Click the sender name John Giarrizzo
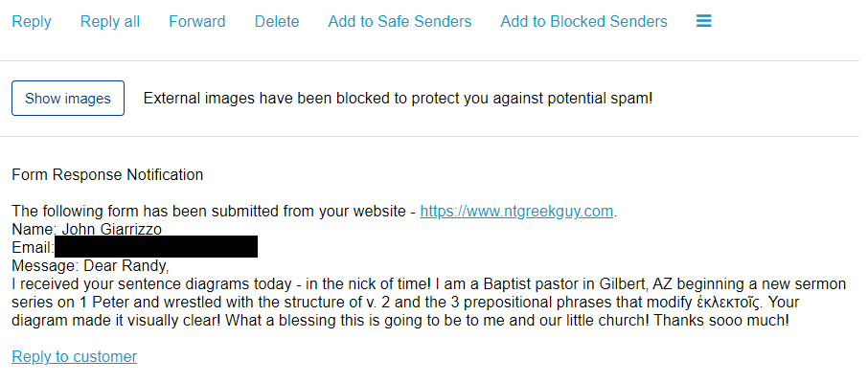The height and width of the screenshot is (383, 868). click(111, 230)
